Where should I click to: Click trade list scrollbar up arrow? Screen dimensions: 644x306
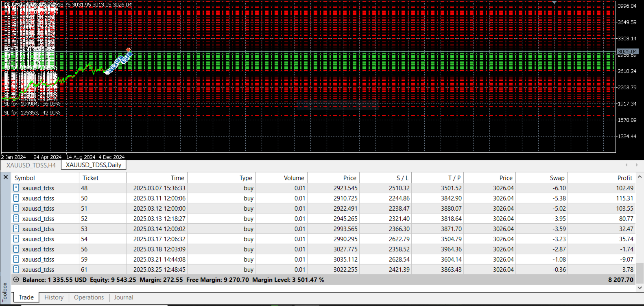tap(640, 177)
